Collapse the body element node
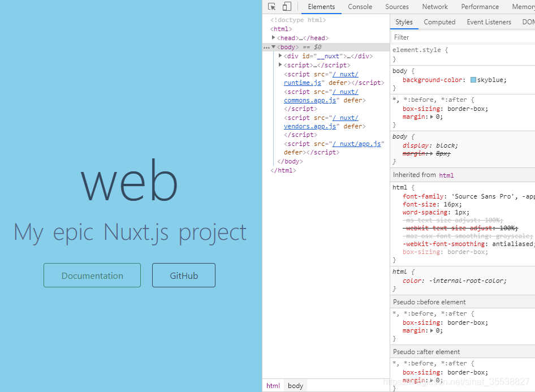 [x=273, y=46]
